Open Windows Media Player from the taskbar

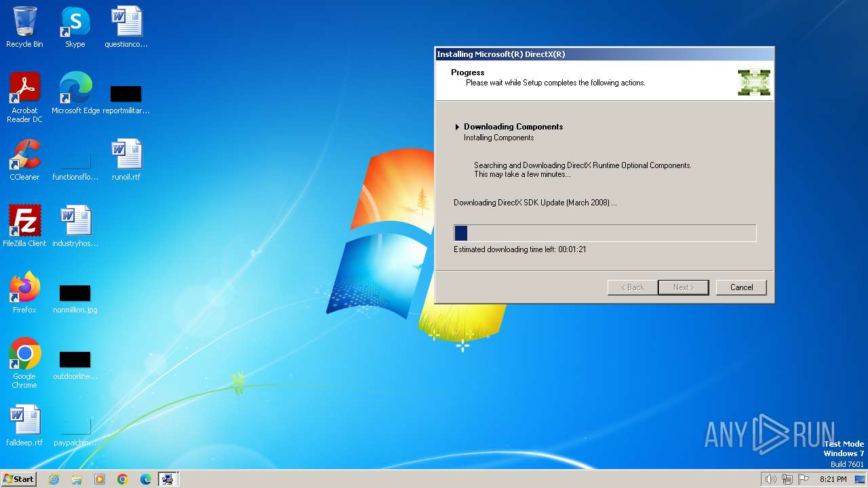pyautogui.click(x=100, y=479)
